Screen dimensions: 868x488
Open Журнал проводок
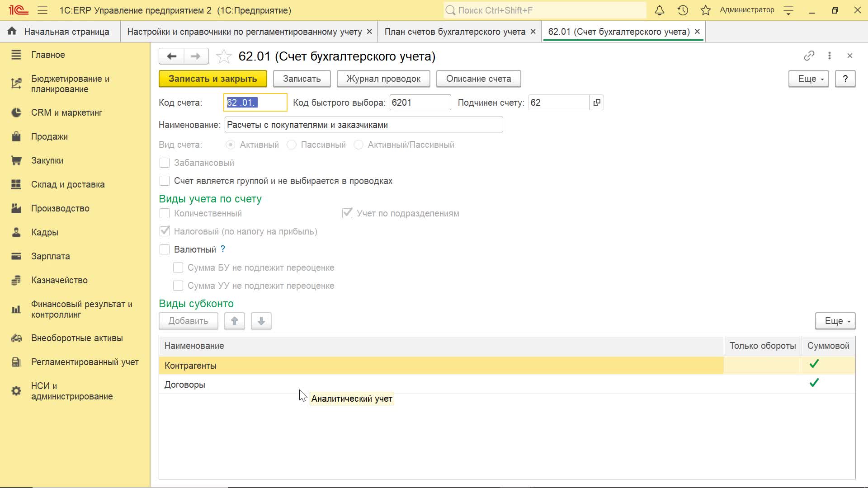pyautogui.click(x=383, y=79)
